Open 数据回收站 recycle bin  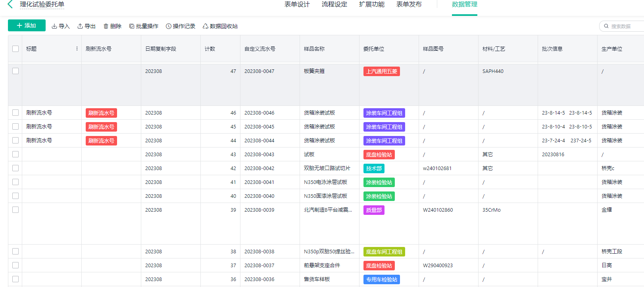220,26
